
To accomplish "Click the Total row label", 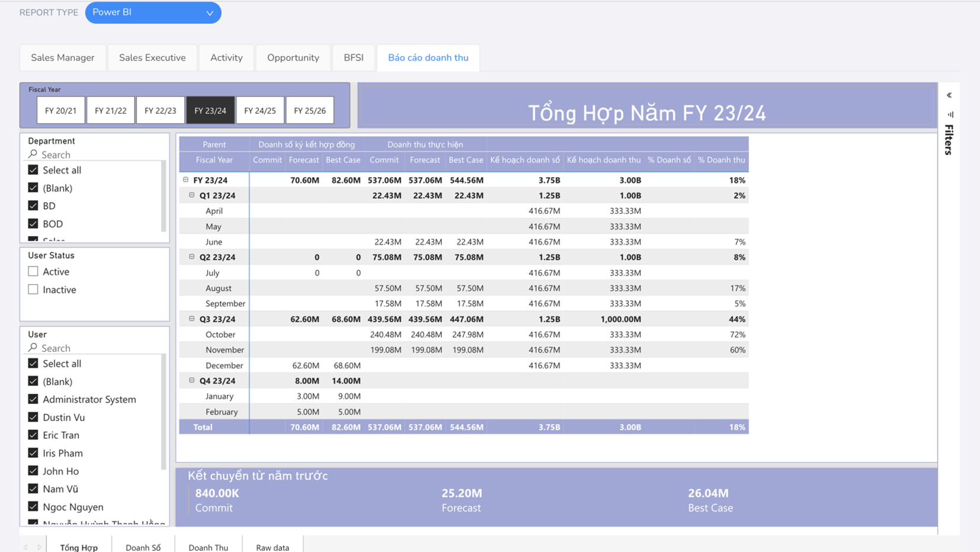I will 203,427.
